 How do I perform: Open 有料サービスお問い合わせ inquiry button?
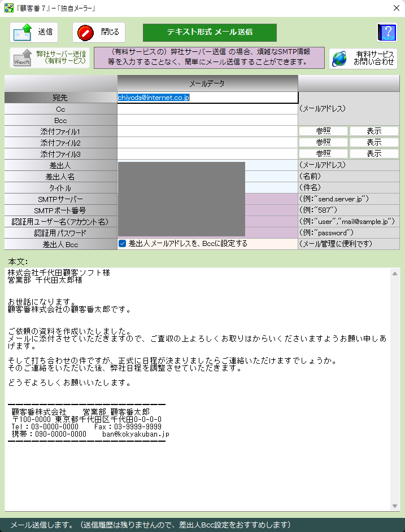pyautogui.click(x=363, y=58)
